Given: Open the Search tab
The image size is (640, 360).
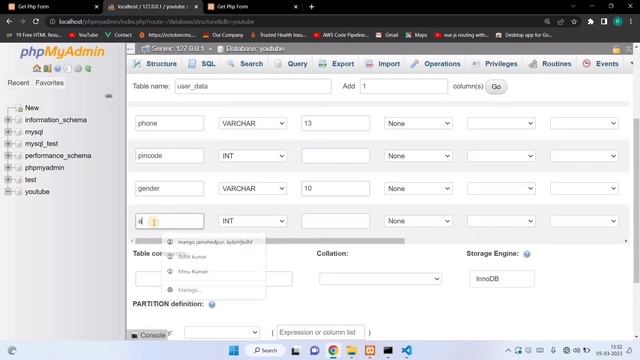Looking at the screenshot, I should tap(245, 64).
